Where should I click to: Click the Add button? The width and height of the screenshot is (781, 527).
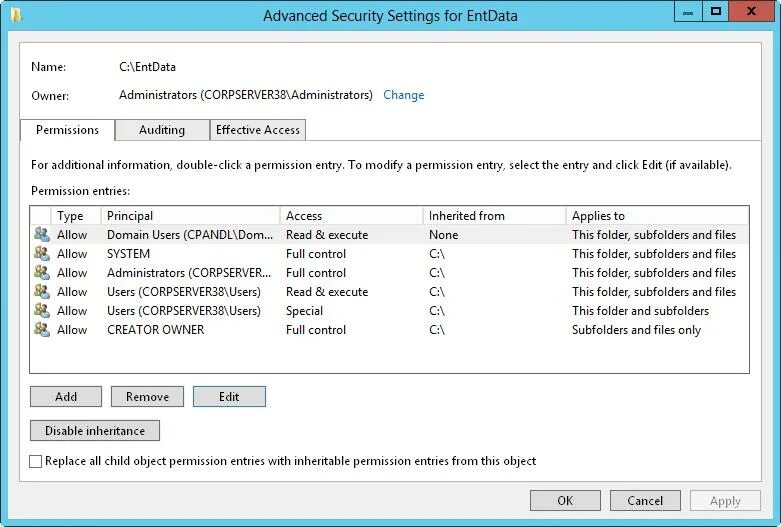click(x=66, y=396)
